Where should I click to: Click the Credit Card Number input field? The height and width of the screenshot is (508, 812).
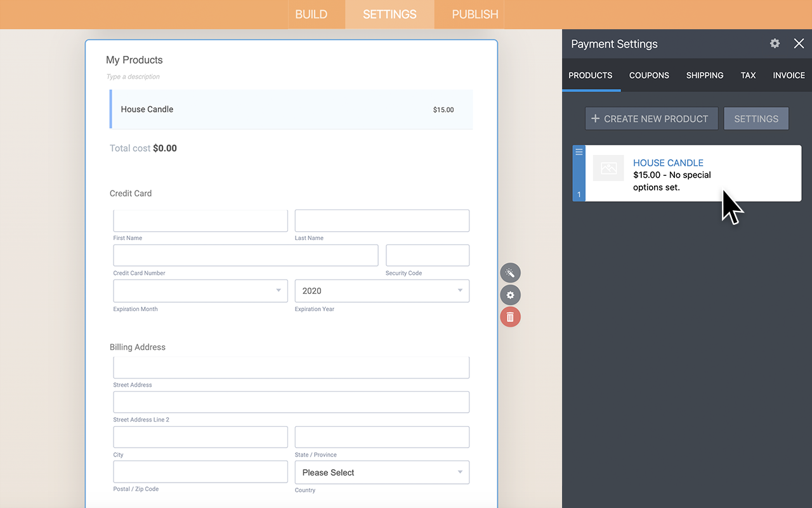[246, 255]
